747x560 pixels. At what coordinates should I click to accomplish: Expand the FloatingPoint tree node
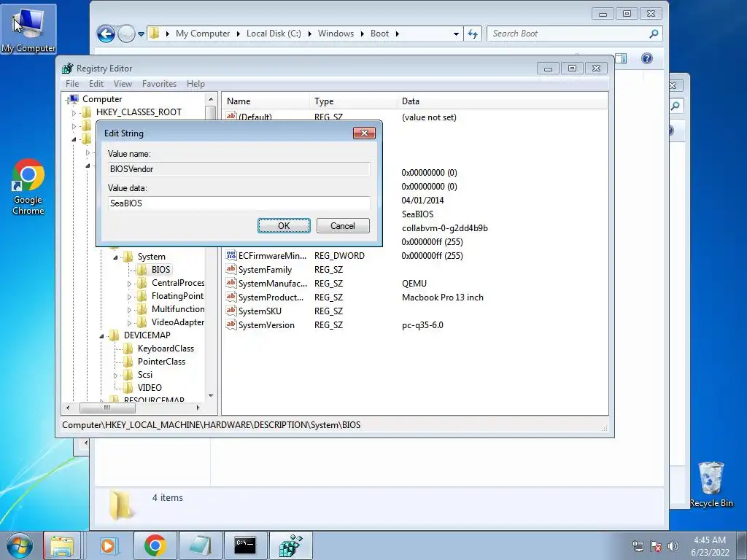pyautogui.click(x=129, y=297)
